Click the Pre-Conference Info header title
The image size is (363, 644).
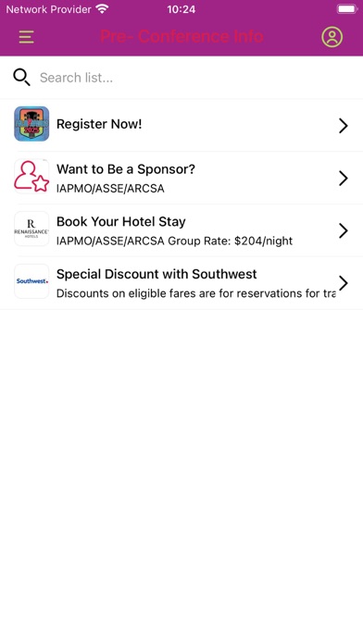pyautogui.click(x=181, y=37)
